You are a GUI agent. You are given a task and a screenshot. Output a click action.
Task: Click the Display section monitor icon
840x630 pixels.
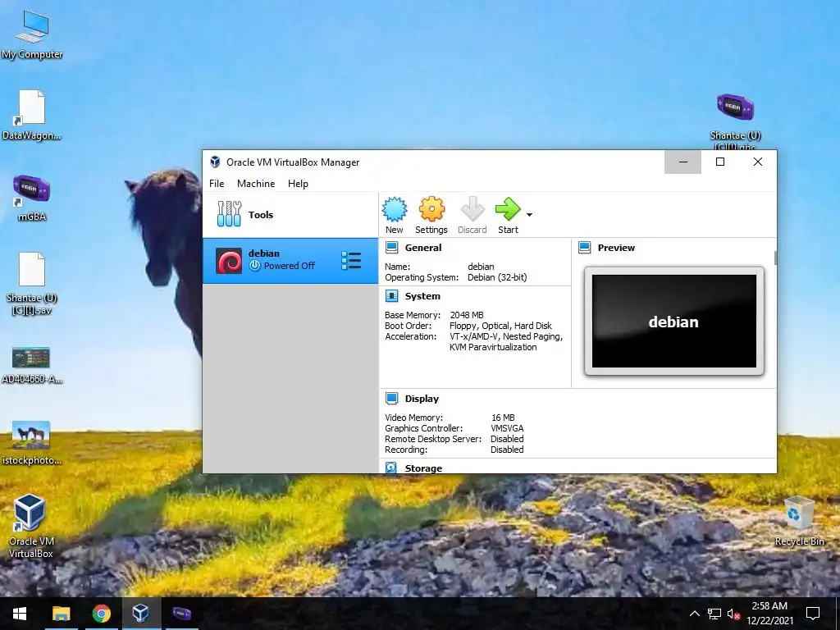pos(391,399)
